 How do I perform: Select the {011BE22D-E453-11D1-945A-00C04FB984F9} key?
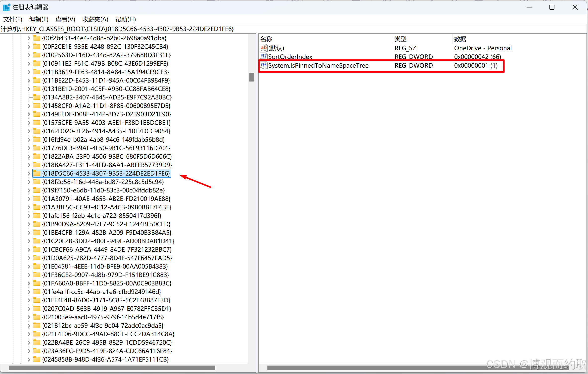pyautogui.click(x=106, y=80)
